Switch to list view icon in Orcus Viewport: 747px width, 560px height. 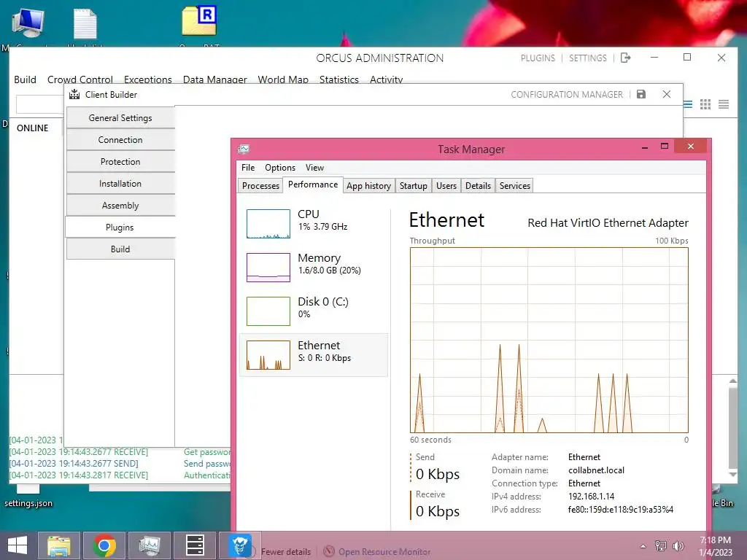(x=688, y=104)
